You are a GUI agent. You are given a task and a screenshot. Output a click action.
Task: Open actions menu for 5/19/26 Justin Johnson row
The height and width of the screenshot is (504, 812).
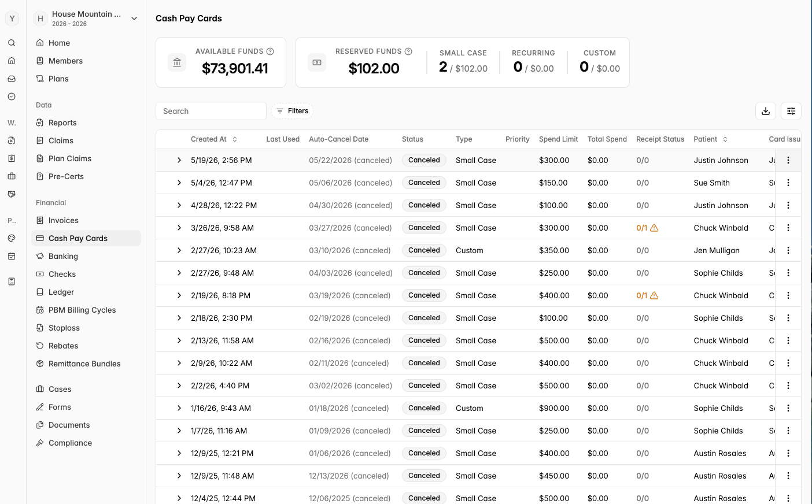tap(788, 160)
